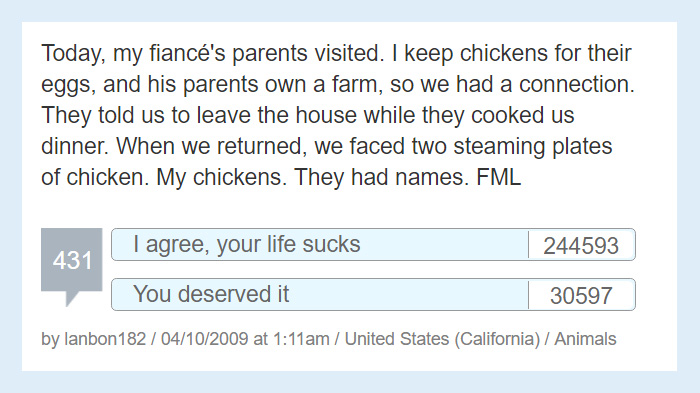This screenshot has width=700, height=393.
Task: Click the 04/10/2009 post date
Action: [204, 339]
